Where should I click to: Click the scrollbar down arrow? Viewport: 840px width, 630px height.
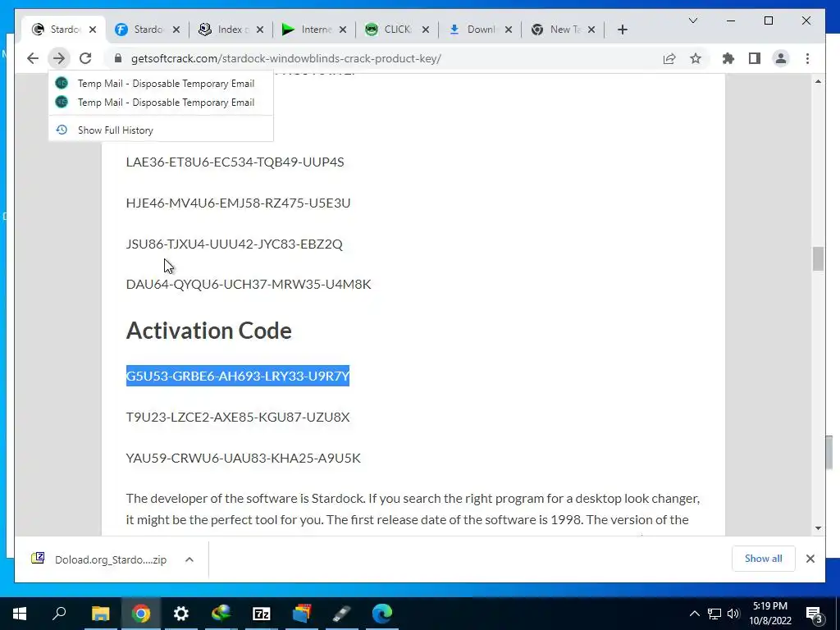818,528
